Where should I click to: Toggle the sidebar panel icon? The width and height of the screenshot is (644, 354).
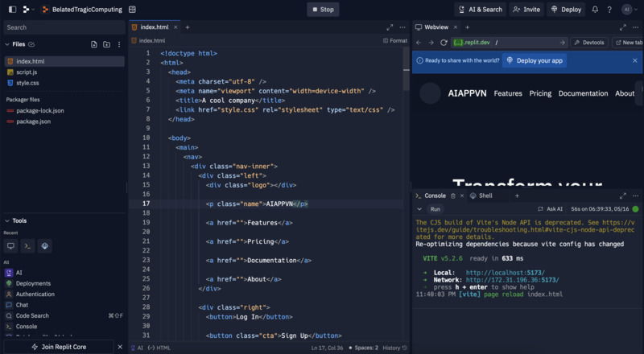(12, 10)
